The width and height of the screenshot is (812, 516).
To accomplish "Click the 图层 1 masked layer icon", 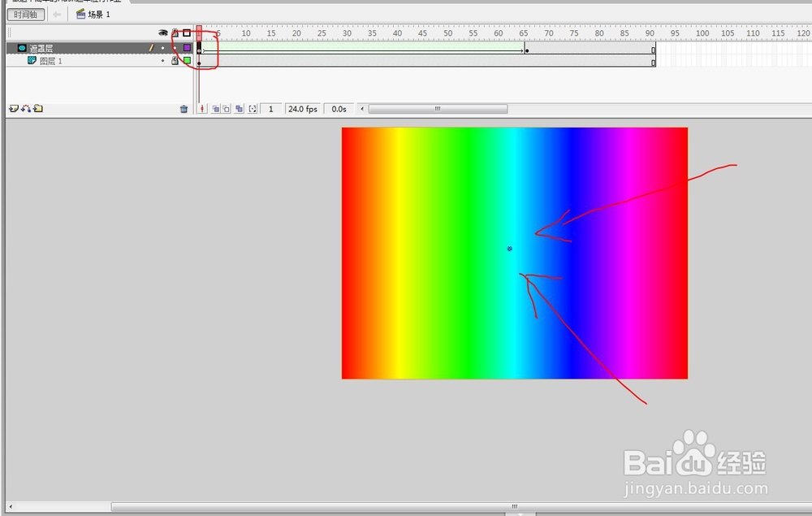I will point(32,61).
